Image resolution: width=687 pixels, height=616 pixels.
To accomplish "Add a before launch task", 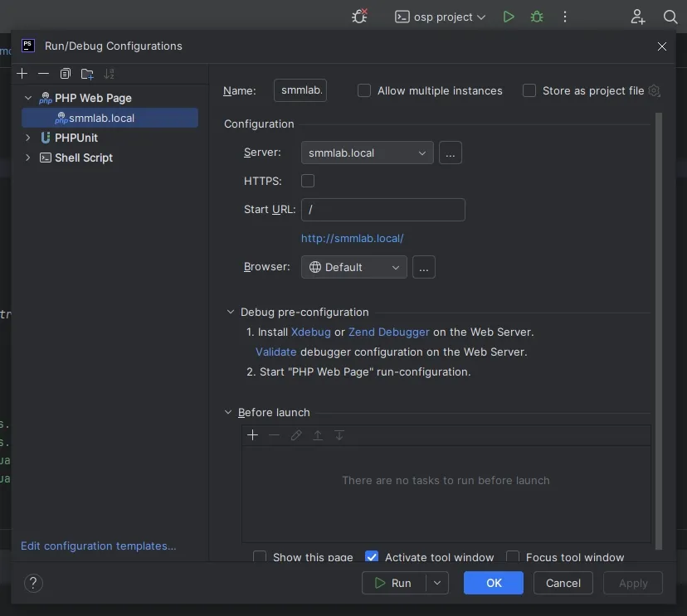I will pos(253,434).
